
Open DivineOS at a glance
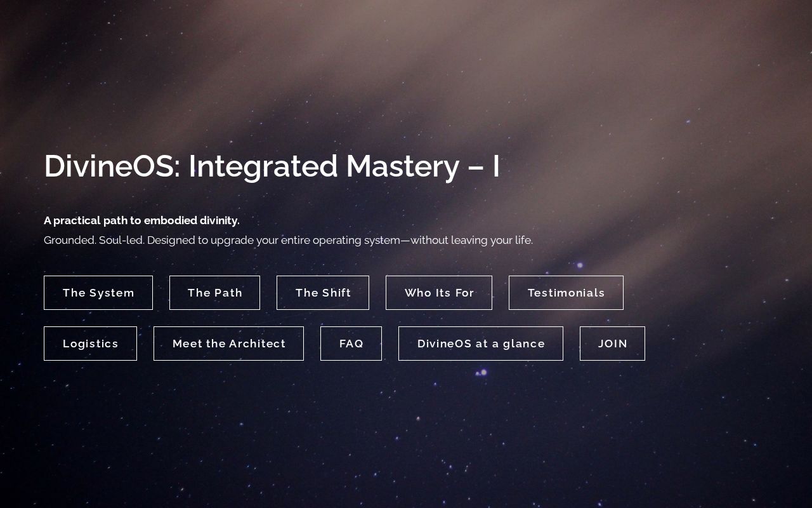pyautogui.click(x=481, y=344)
